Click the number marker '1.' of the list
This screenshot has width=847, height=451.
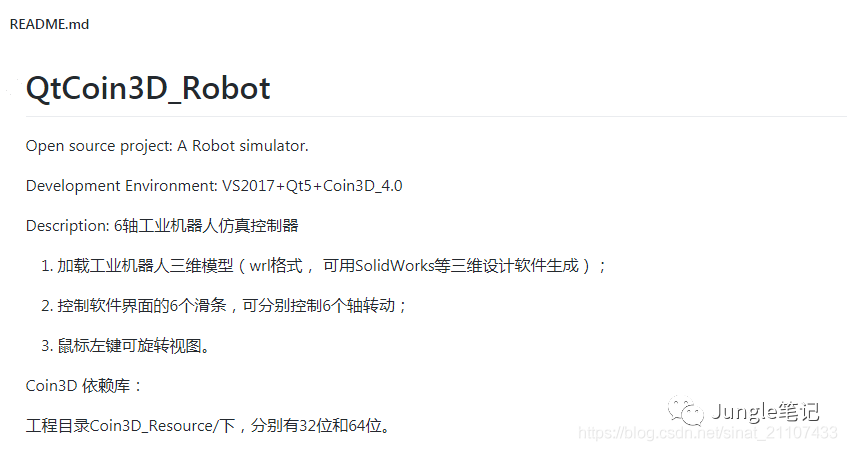click(46, 266)
